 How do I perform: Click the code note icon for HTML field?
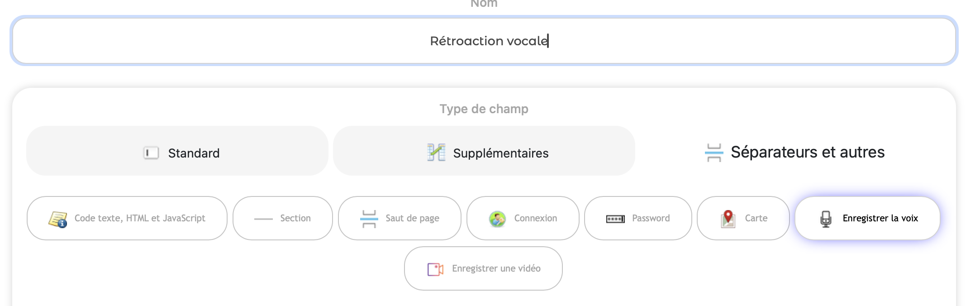58,219
